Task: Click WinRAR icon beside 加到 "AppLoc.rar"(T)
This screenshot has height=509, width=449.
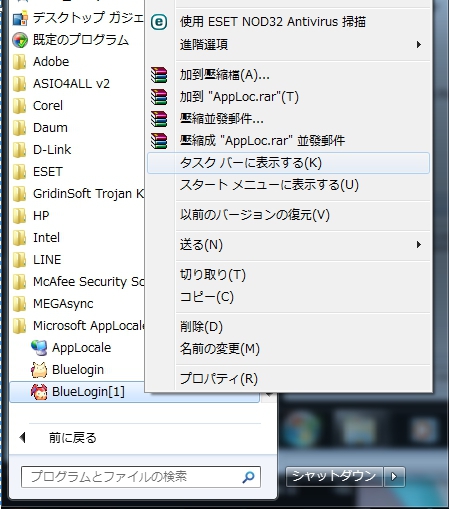Action: pos(159,97)
